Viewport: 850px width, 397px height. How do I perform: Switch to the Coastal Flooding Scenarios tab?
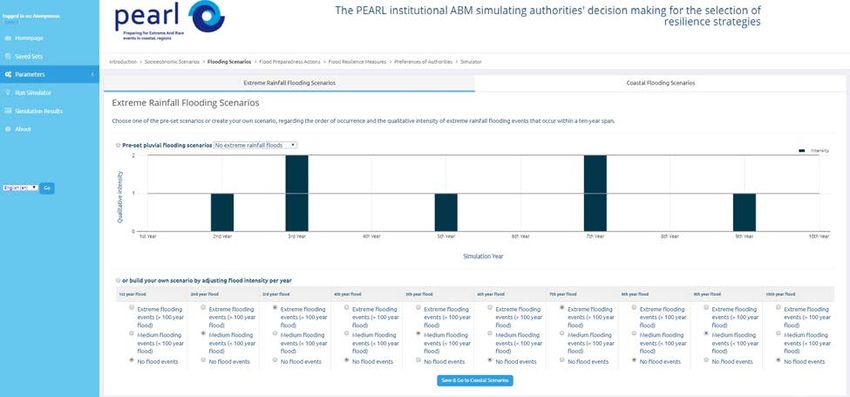660,83
